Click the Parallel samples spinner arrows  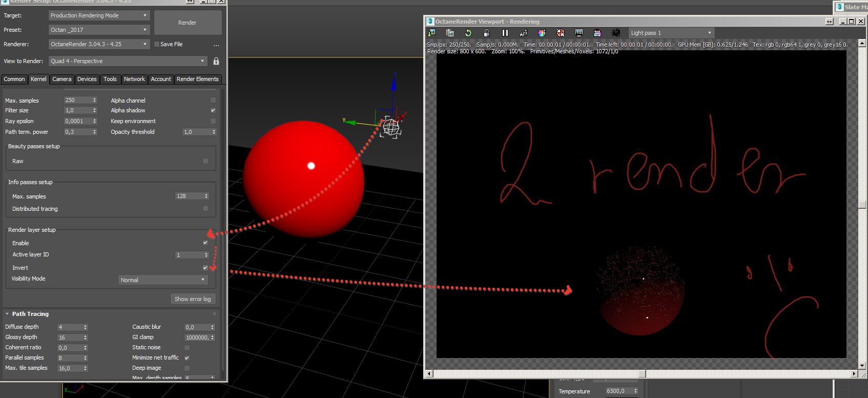[x=86, y=358]
